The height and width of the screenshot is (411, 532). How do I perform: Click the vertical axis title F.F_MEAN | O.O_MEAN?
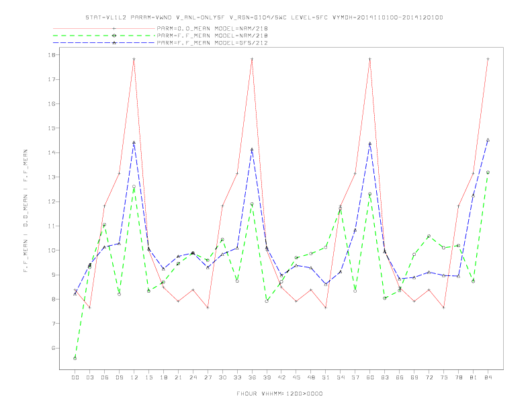[26, 211]
